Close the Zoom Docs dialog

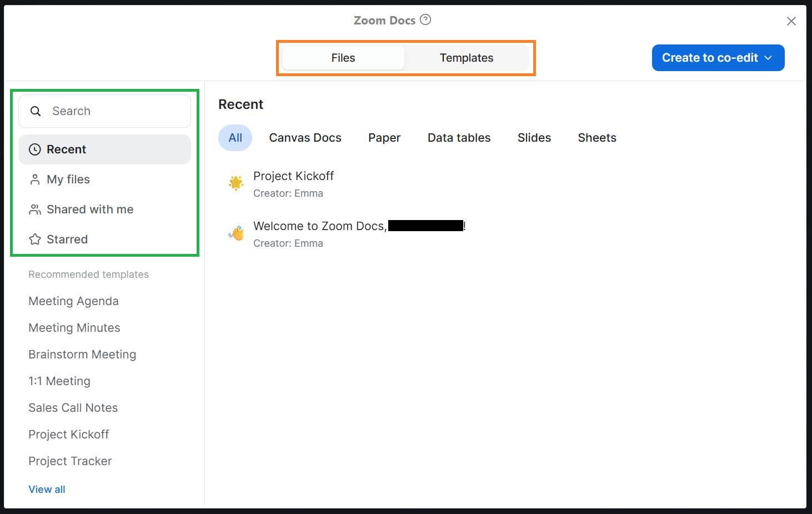791,21
